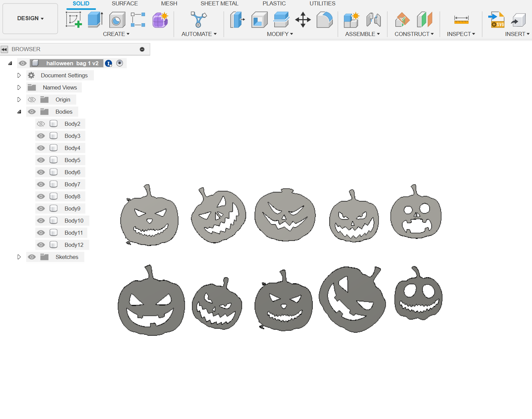This screenshot has height=419, width=532.
Task: Click the blue info badge on root component
Action: tap(108, 63)
